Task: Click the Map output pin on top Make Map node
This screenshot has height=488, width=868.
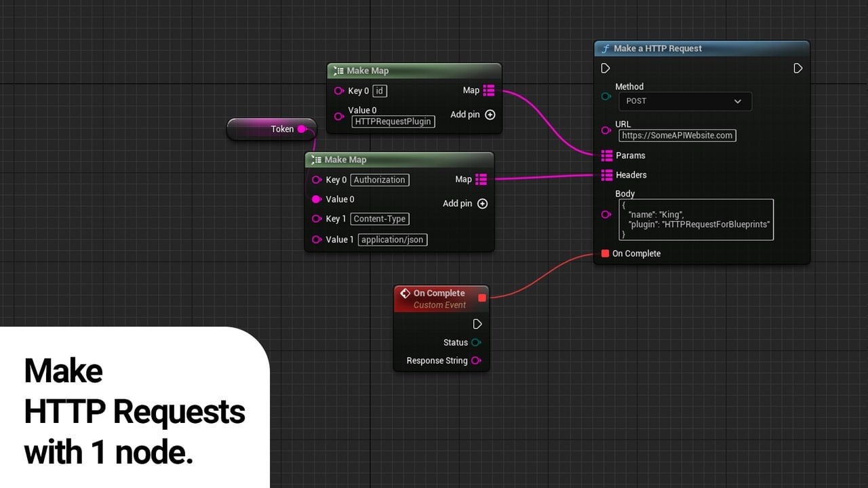Action: coord(489,90)
